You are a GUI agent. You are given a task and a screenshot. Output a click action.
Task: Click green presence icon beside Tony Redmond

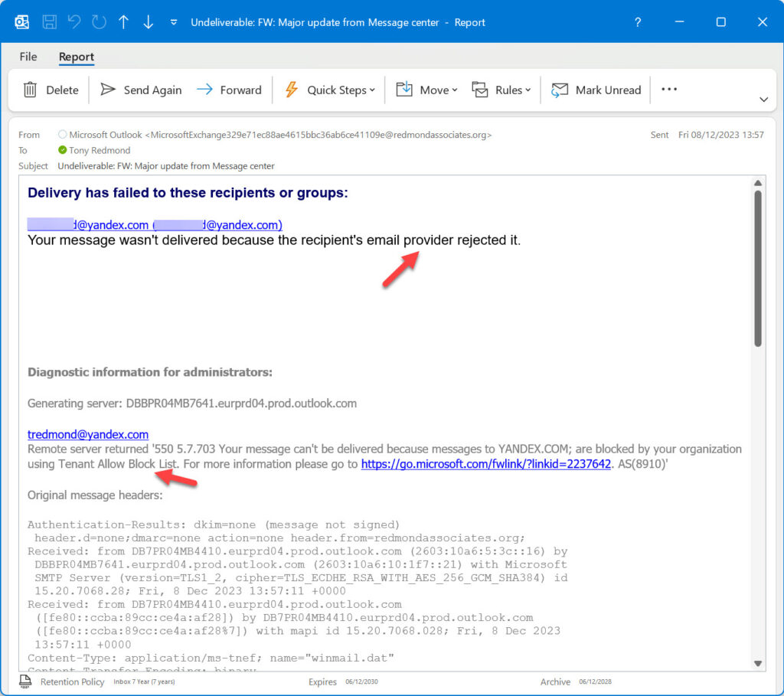(63, 150)
